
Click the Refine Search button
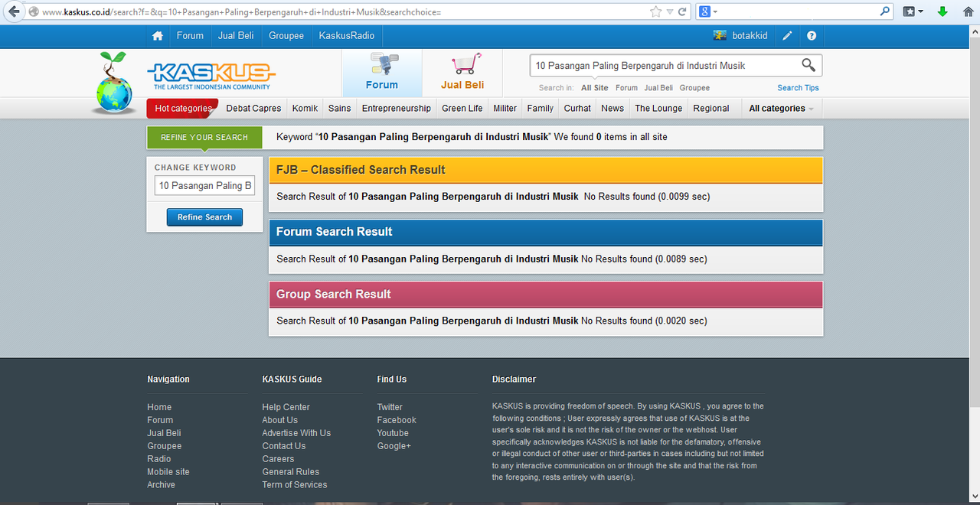point(204,217)
